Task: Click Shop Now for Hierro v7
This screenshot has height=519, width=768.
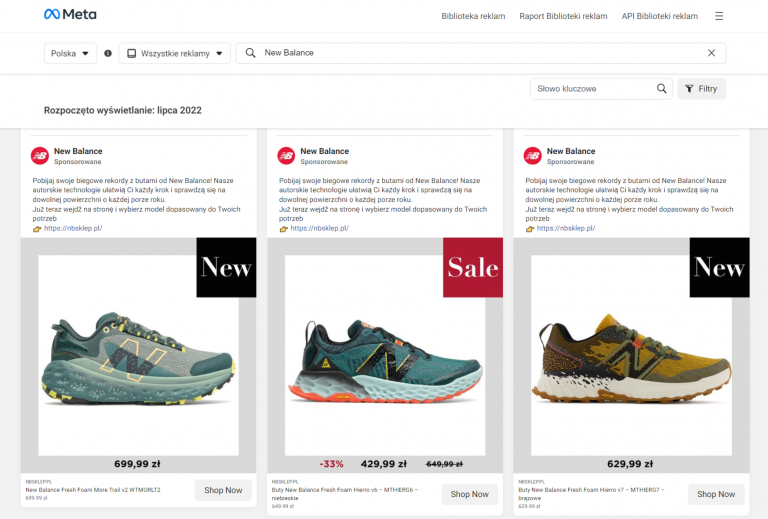Action: [716, 494]
